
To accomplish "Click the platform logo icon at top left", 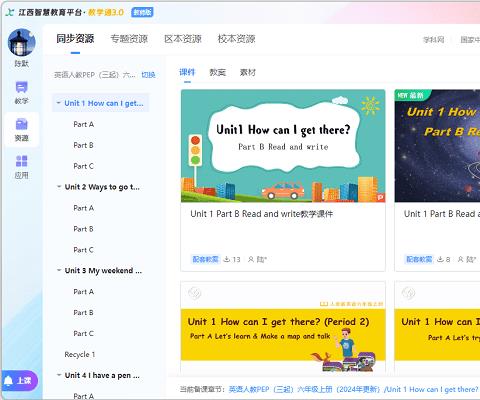I will click(x=10, y=12).
